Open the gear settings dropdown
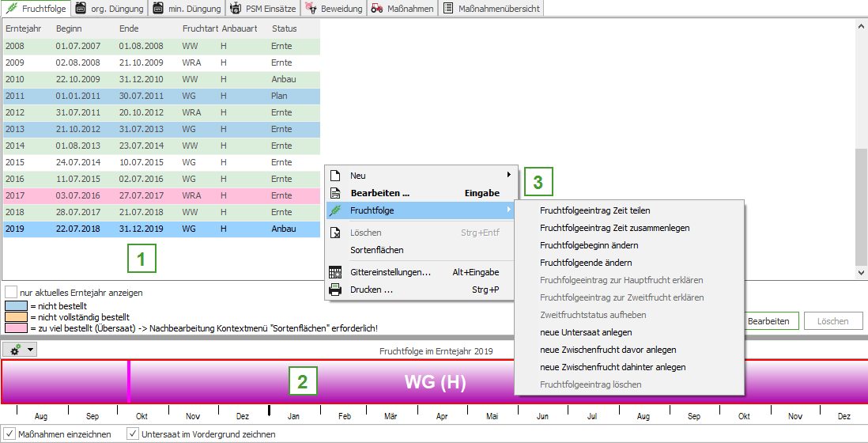 click(x=20, y=349)
